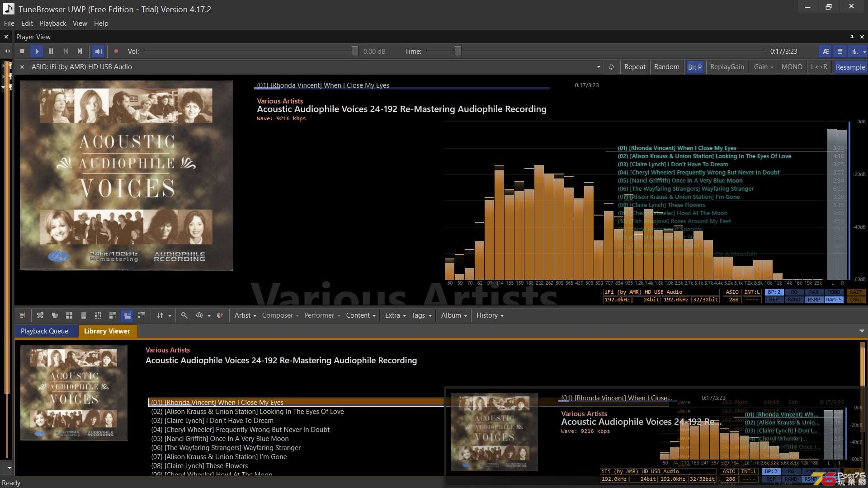Viewport: 868px width, 488px height.
Task: Toggle the mute speaker icon
Action: (98, 52)
